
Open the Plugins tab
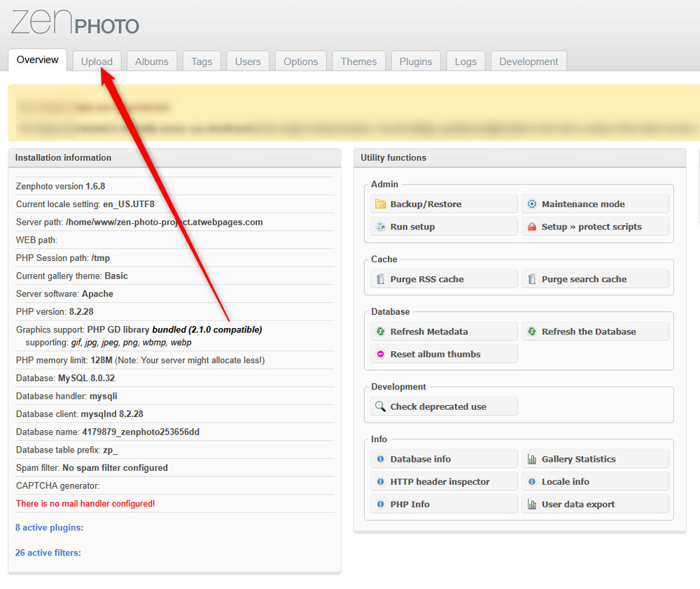[416, 62]
